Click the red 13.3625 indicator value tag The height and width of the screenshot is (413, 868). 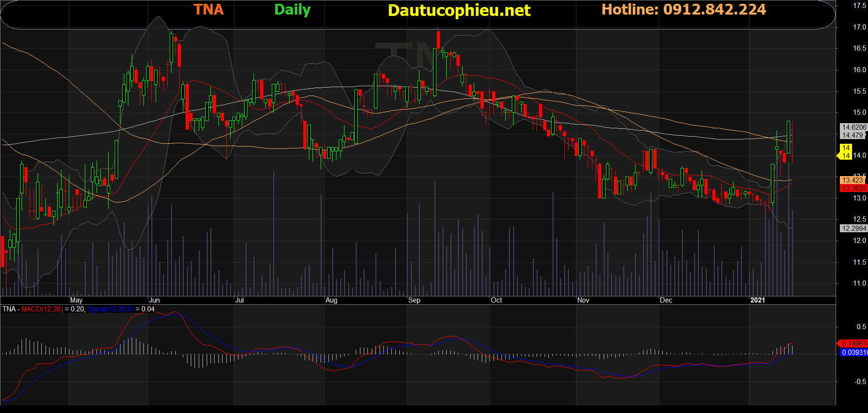[853, 188]
